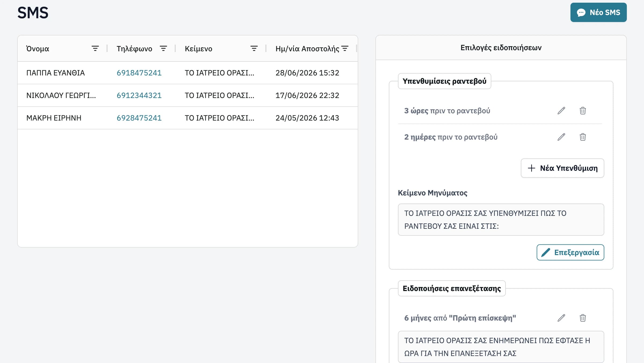
Task: Edit the 2 ημέρες reminder
Action: pos(561,137)
